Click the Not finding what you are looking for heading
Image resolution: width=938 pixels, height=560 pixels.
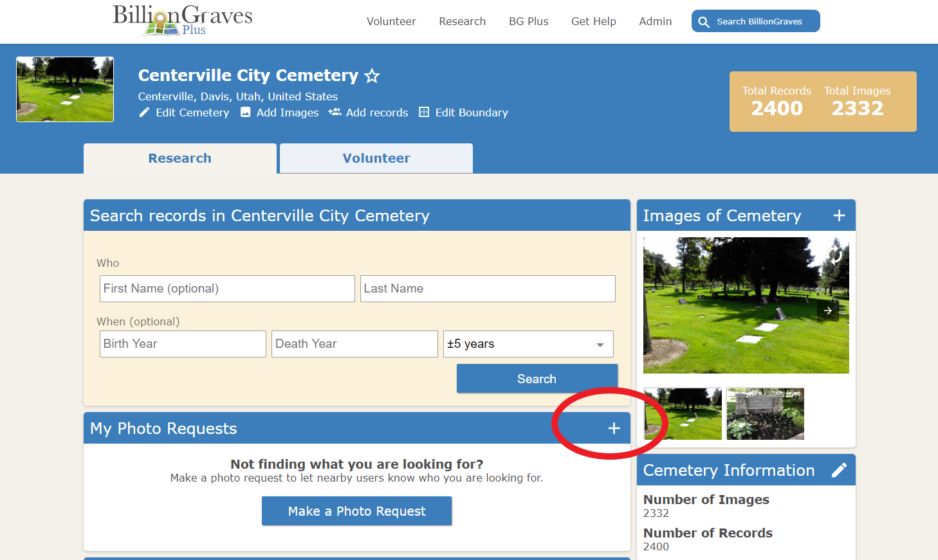(x=357, y=464)
